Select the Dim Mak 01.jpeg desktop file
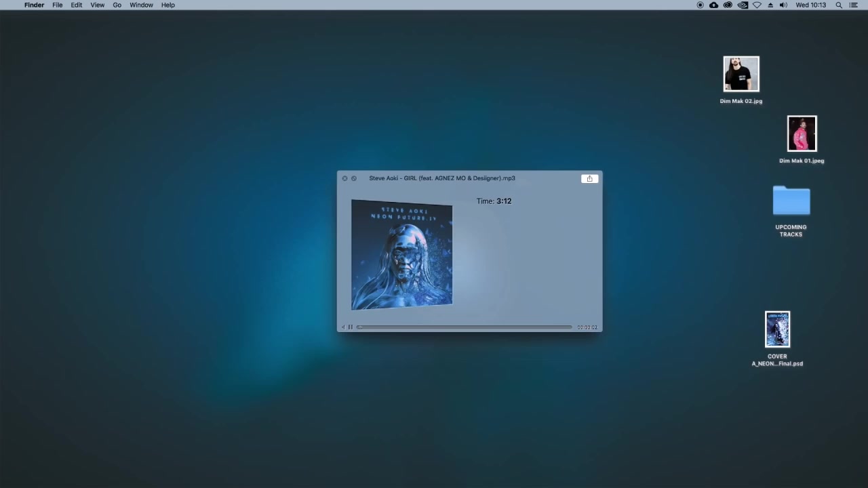Viewport: 868px width, 488px height. point(802,134)
